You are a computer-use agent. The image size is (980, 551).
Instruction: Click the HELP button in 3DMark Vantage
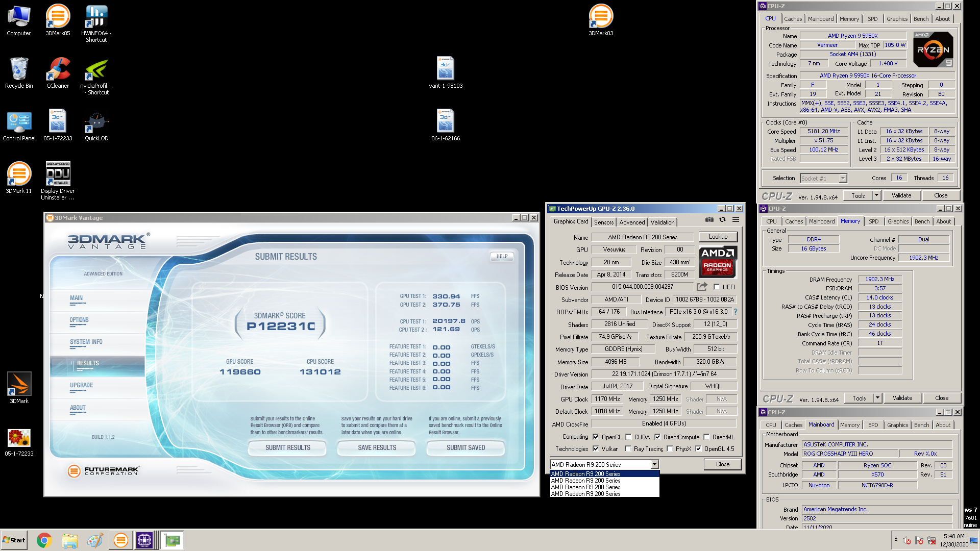coord(502,256)
